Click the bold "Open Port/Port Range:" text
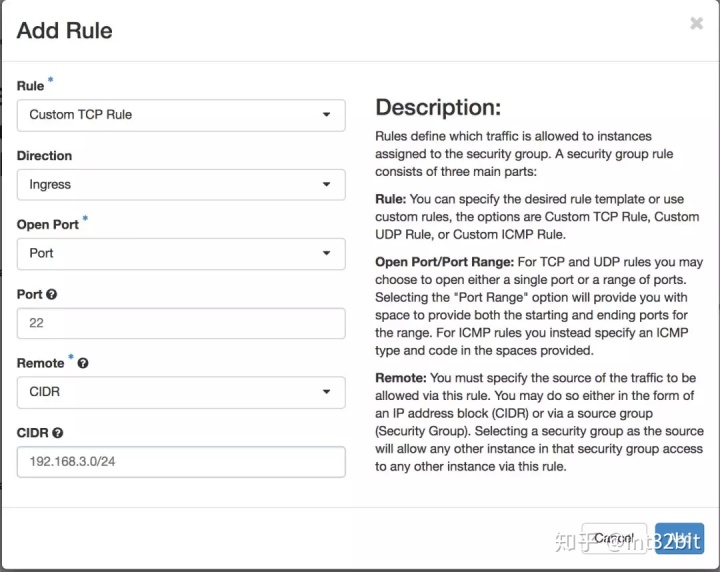 (444, 262)
